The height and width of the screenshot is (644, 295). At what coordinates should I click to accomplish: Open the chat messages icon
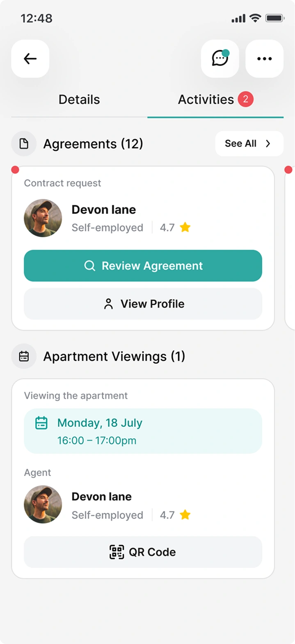(x=220, y=59)
